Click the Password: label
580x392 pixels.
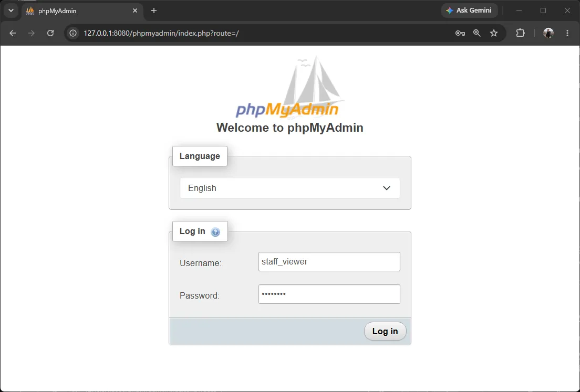click(200, 295)
